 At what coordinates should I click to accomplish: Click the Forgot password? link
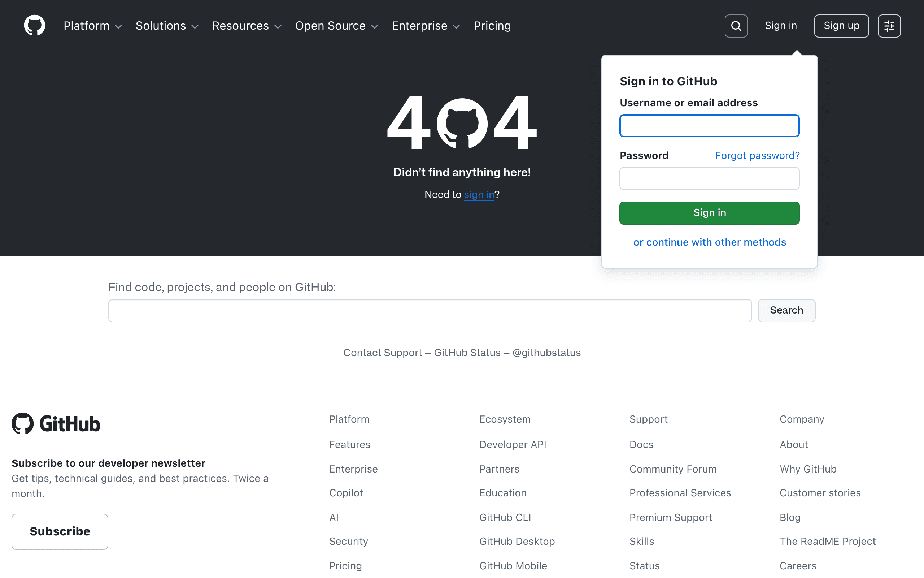757,156
